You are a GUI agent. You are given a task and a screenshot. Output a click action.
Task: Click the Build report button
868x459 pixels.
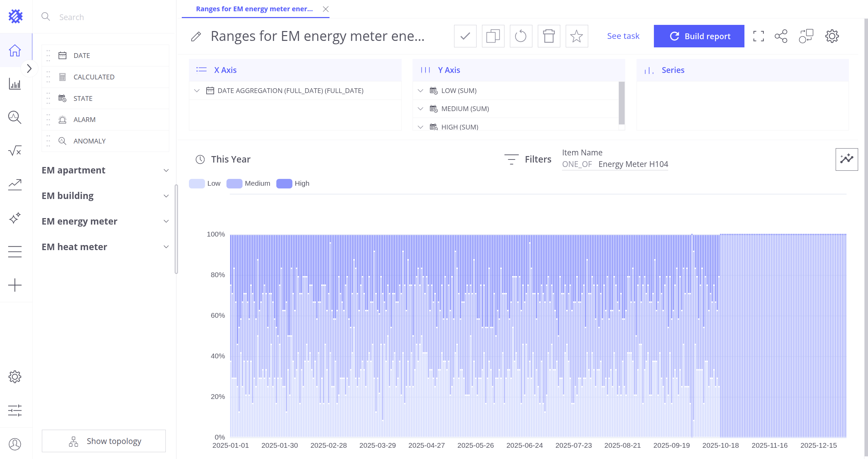point(698,36)
